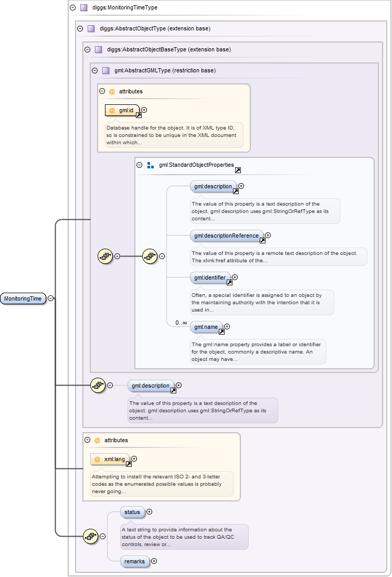Click the link arrow on gml:identifier element

229,282
